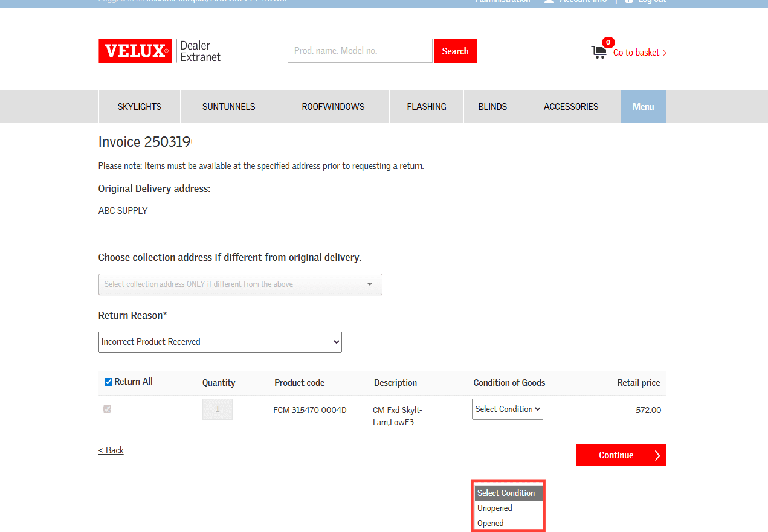This screenshot has height=532, width=768.
Task: Click the Invoice 250319 heading
Action: tap(144, 142)
